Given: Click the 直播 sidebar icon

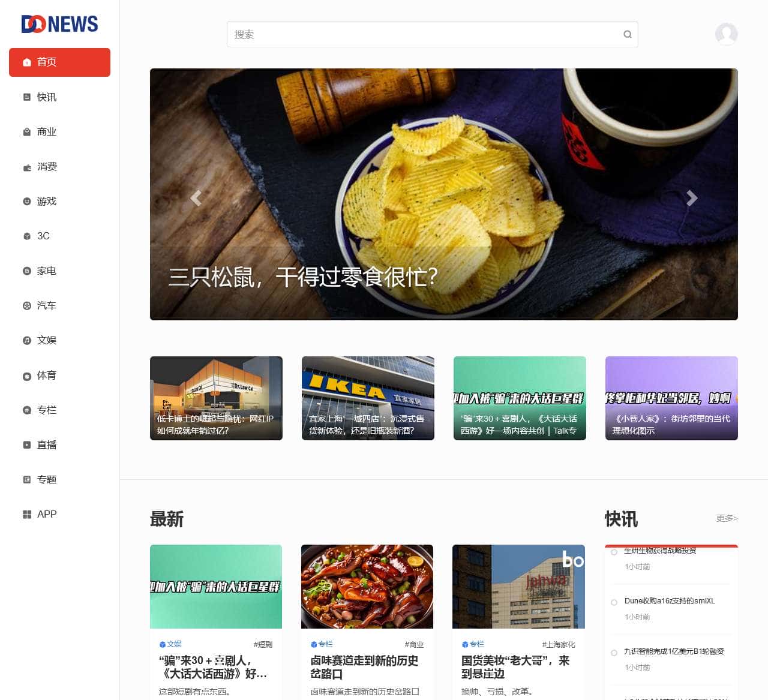Looking at the screenshot, I should [27, 445].
